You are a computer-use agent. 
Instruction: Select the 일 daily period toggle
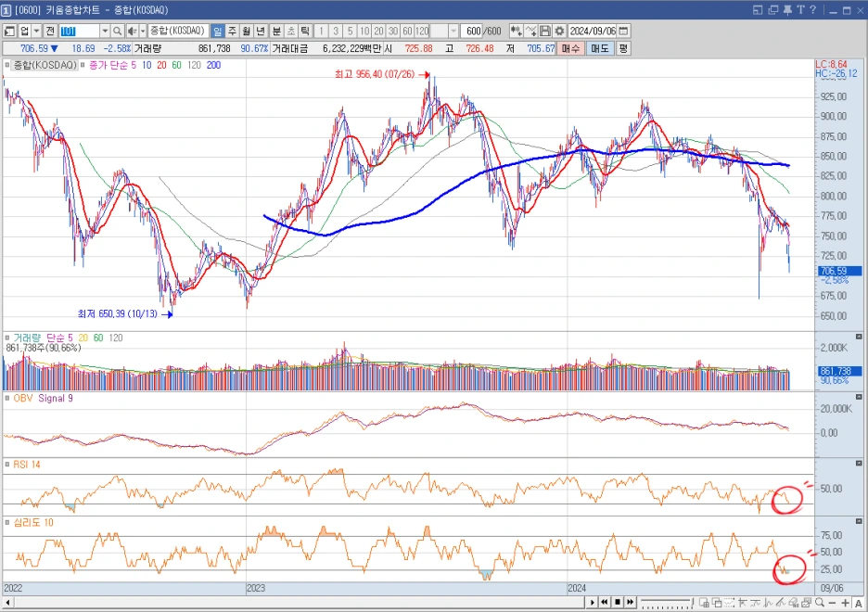(x=218, y=31)
